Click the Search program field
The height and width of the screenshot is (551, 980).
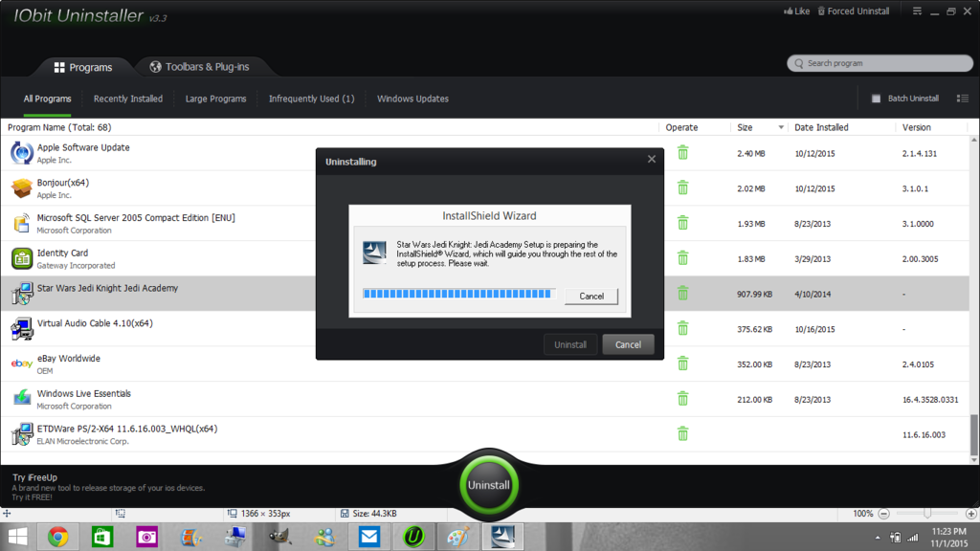(880, 63)
